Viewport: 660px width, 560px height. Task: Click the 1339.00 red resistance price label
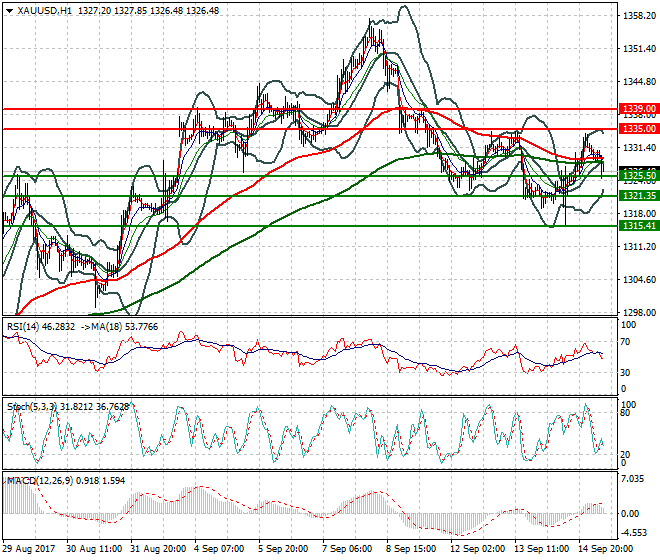point(639,109)
